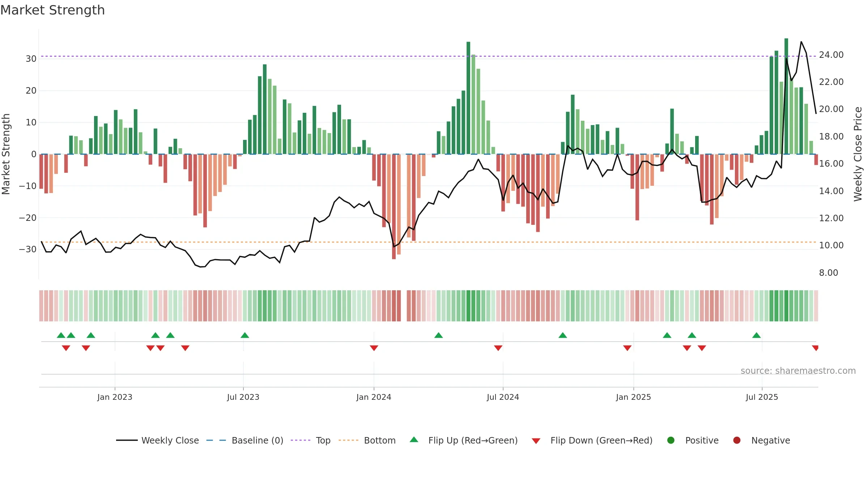Toggle the Positive legend label
This screenshot has width=868, height=488.
click(x=702, y=440)
